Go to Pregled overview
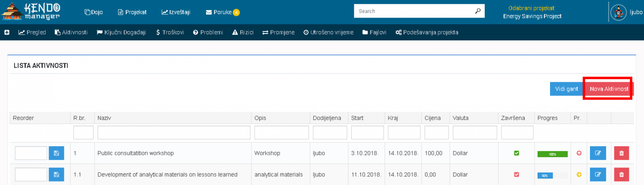This screenshot has width=644, height=185. 32,32
